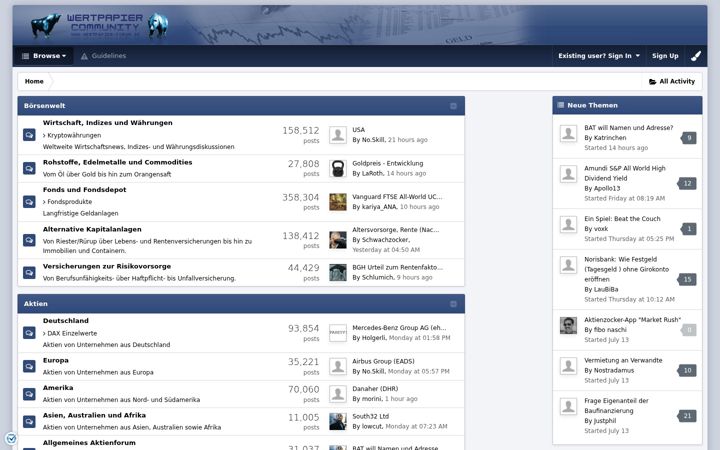
Task: Open the Goldpreis - Entwicklung topic
Action: click(x=388, y=163)
